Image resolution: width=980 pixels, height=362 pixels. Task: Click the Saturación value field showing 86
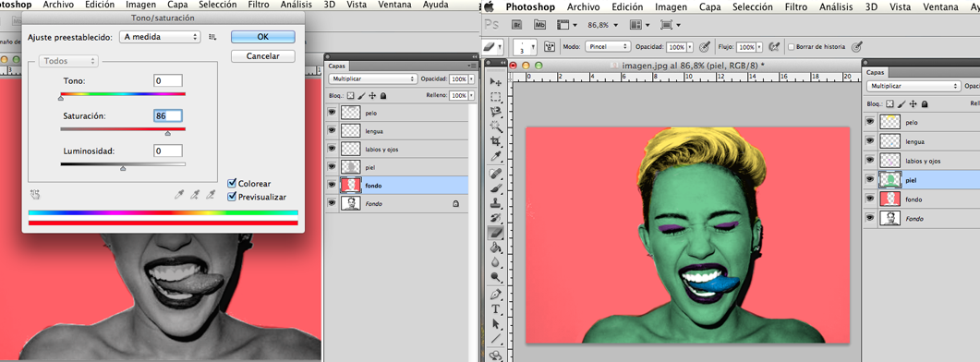click(x=167, y=115)
